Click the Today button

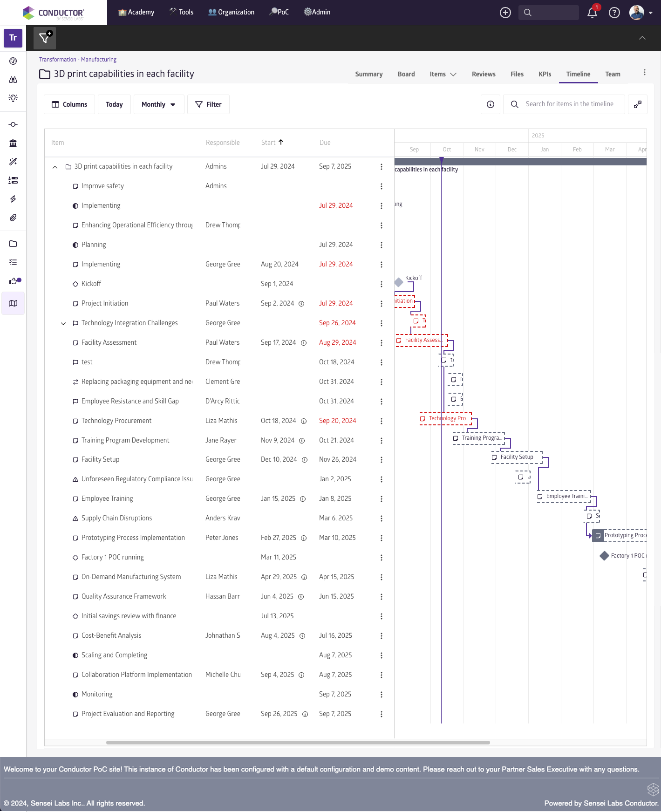[114, 104]
